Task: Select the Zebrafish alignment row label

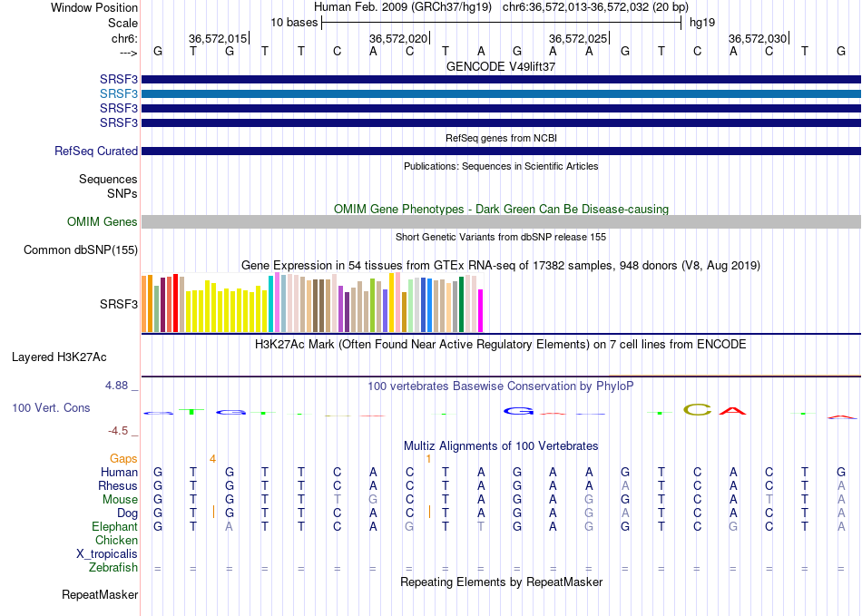Action: coord(113,568)
